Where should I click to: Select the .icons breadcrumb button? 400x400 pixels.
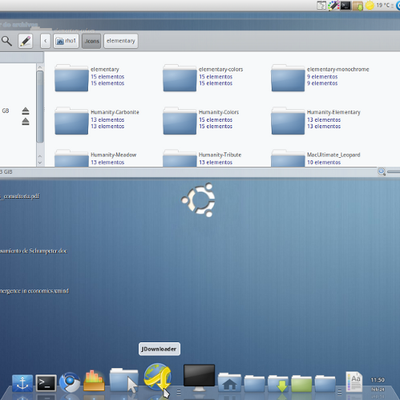[91, 41]
